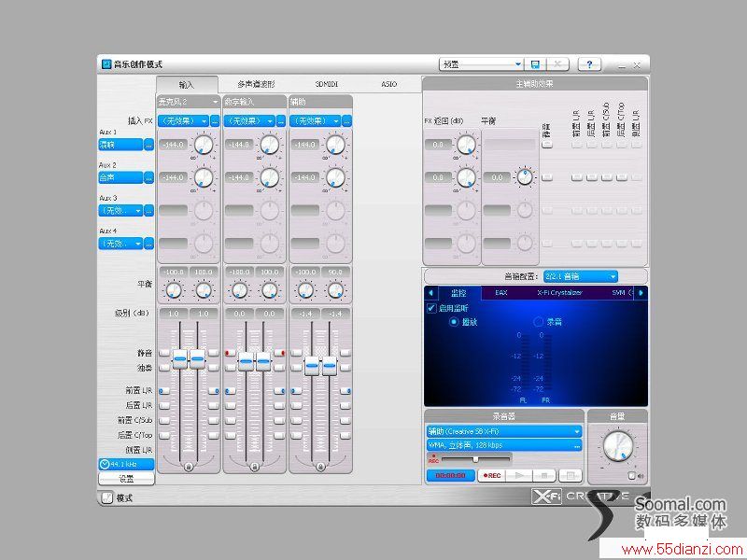The height and width of the screenshot is (560, 747).
Task: Toggle the mute checkbox below volume knob
Action: pos(632,475)
